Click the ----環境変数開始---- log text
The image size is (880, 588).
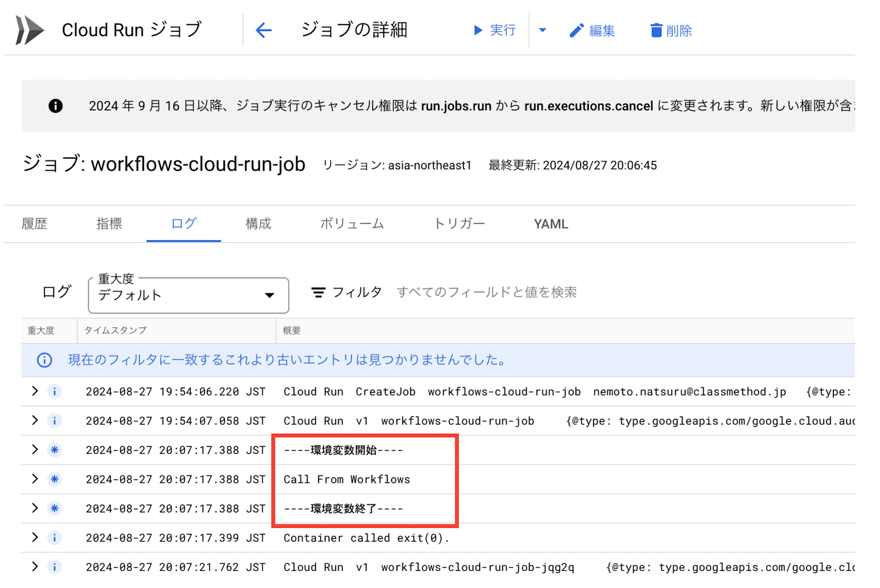[x=343, y=450]
